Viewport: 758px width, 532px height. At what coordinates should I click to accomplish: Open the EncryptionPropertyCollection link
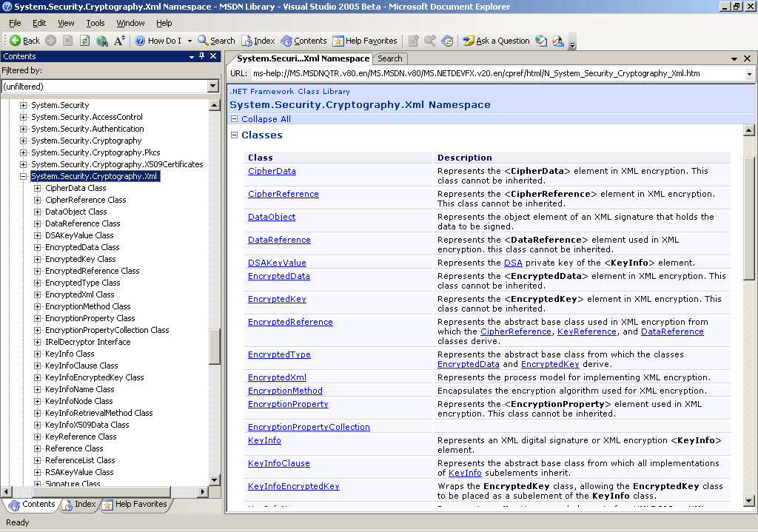click(309, 427)
